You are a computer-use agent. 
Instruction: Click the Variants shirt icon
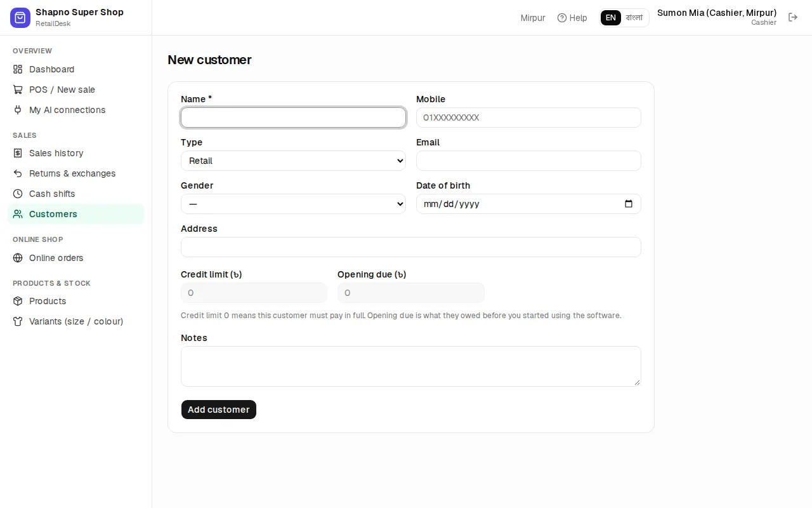(x=18, y=321)
